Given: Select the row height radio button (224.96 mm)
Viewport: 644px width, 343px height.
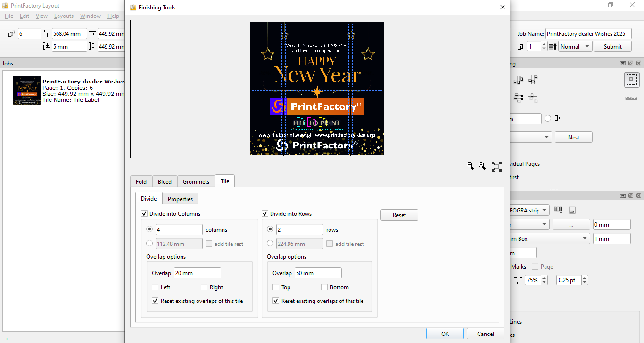Looking at the screenshot, I should (x=270, y=244).
